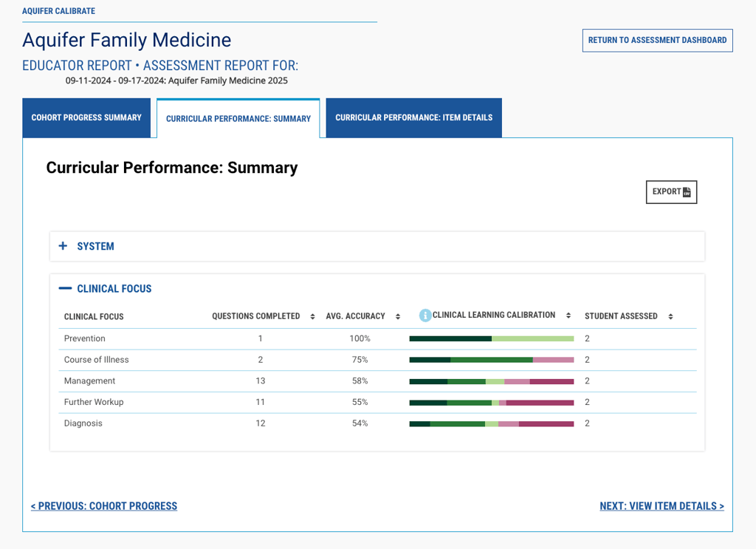This screenshot has width=756, height=549.
Task: Switch to Cohort Progress Summary tab
Action: click(x=86, y=117)
